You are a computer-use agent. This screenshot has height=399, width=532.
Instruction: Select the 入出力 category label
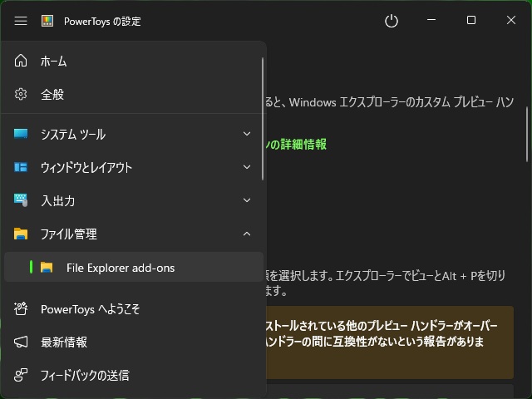click(57, 200)
